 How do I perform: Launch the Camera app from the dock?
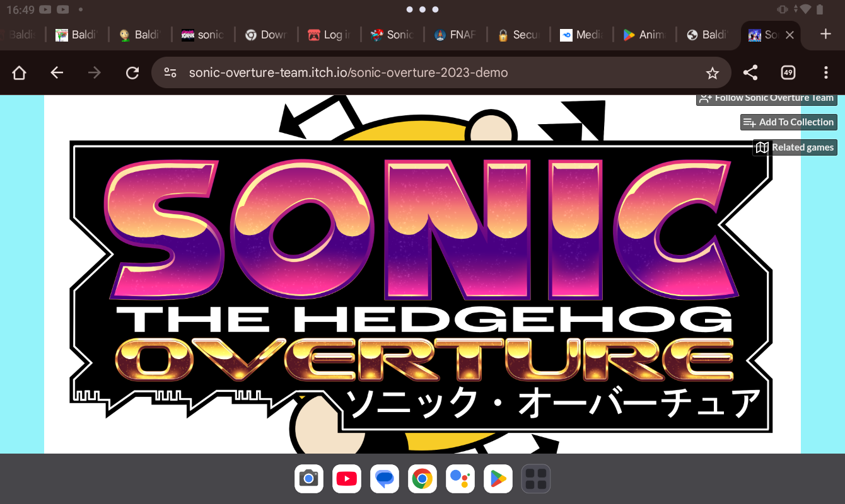point(309,479)
